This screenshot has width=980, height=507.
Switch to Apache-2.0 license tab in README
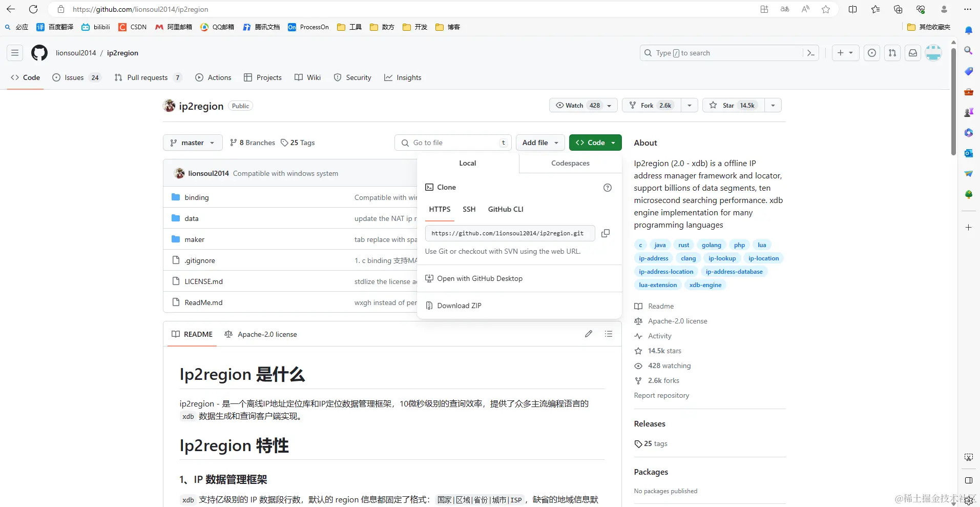tap(261, 334)
